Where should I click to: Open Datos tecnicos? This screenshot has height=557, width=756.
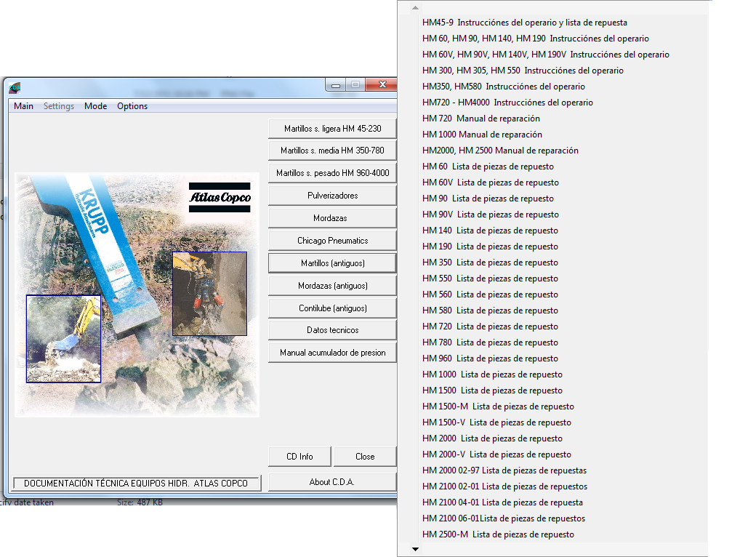[x=333, y=330]
